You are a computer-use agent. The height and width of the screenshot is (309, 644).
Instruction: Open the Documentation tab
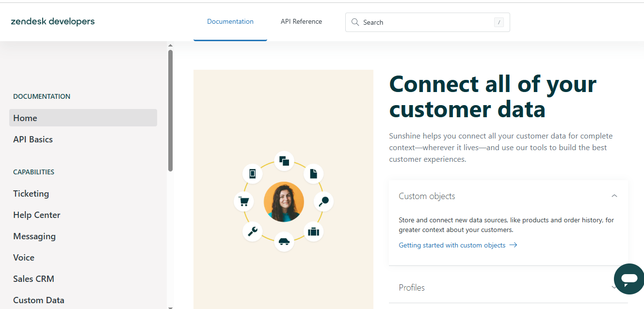click(230, 21)
